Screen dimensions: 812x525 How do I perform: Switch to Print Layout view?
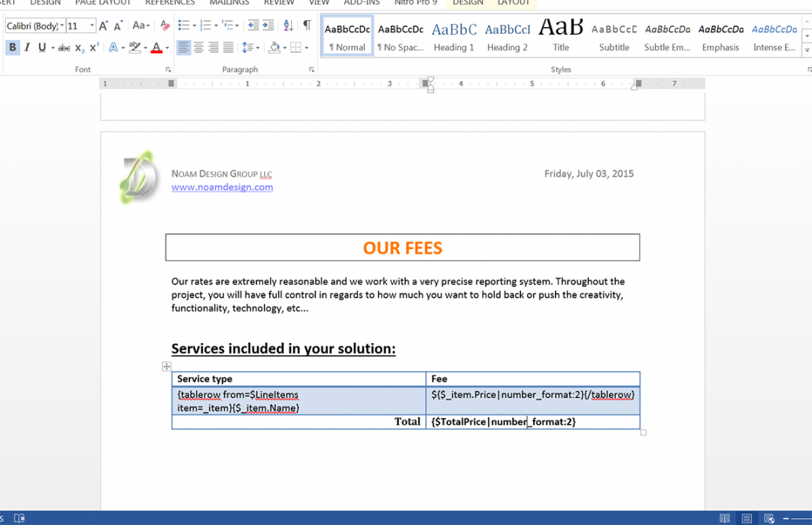747,518
